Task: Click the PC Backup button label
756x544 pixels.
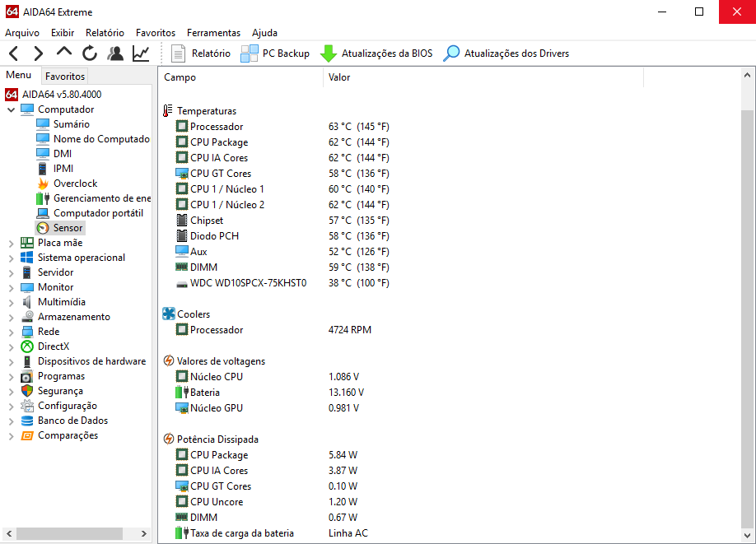Action: tap(286, 53)
